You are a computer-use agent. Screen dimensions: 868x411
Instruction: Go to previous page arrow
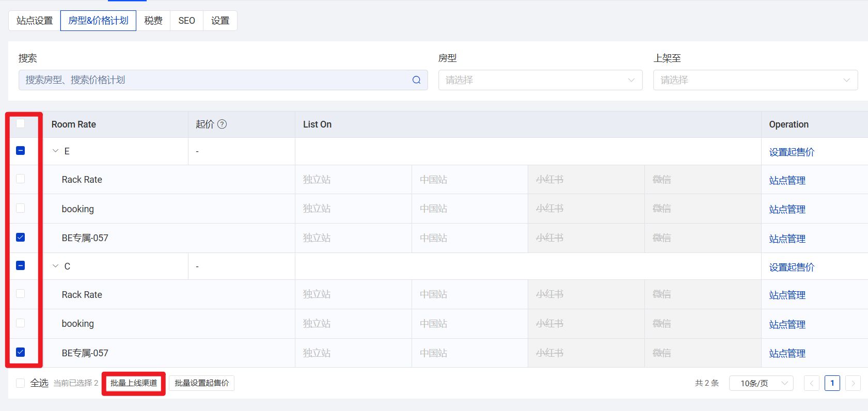(x=811, y=383)
